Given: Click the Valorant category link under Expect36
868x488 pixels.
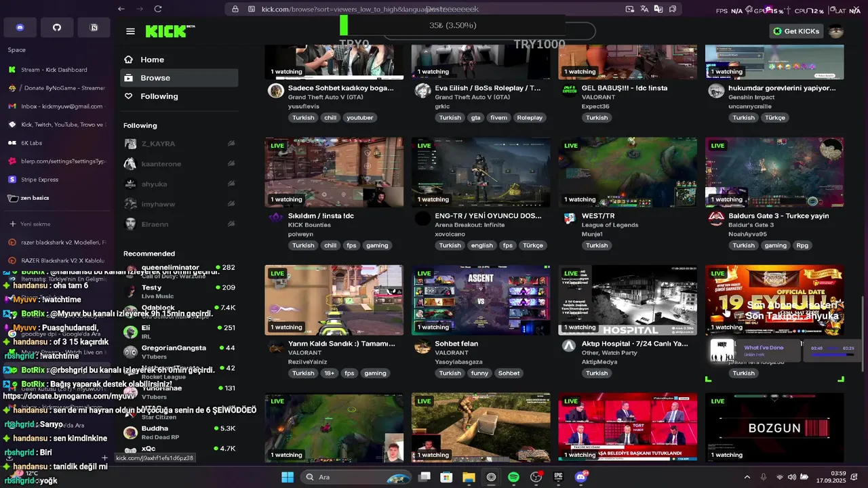Looking at the screenshot, I should (x=599, y=98).
